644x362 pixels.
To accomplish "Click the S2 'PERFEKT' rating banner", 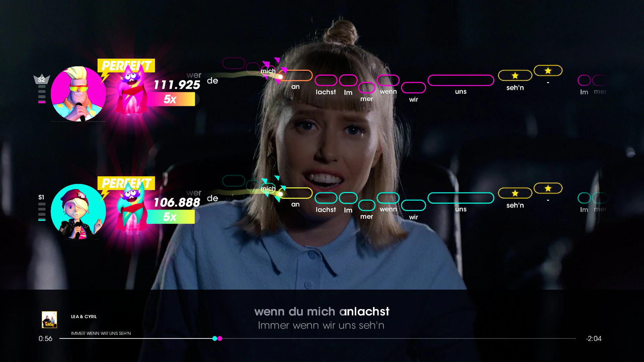I will [126, 66].
